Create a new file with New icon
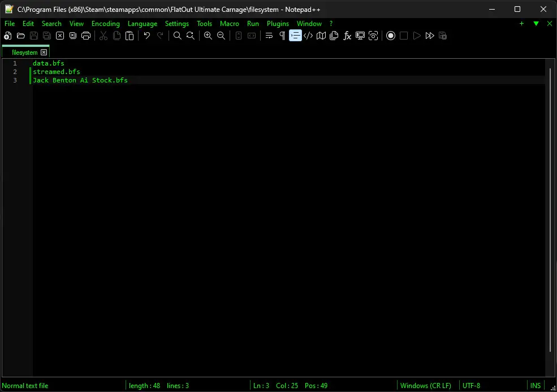 point(8,36)
